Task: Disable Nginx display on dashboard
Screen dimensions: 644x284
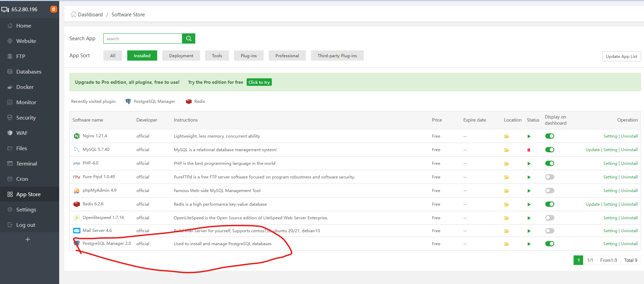Action: [550, 136]
